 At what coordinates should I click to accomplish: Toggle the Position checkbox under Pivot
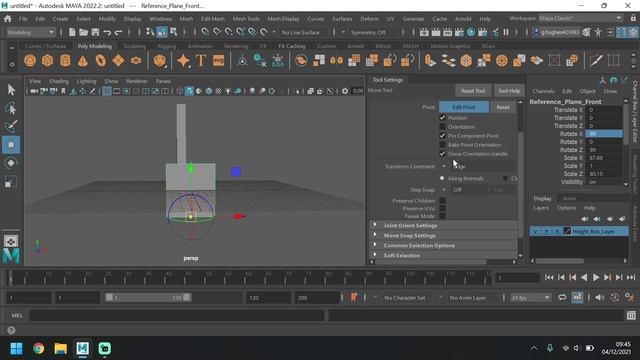point(442,118)
